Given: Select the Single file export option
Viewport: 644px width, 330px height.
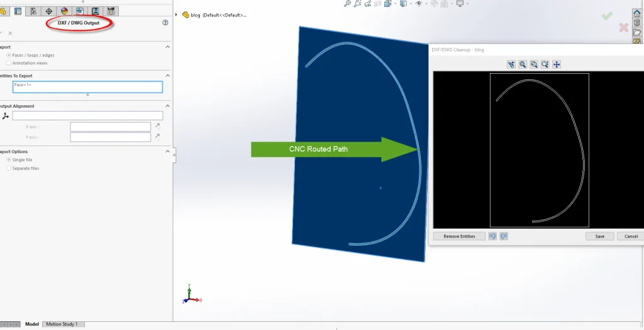Looking at the screenshot, I should point(8,160).
